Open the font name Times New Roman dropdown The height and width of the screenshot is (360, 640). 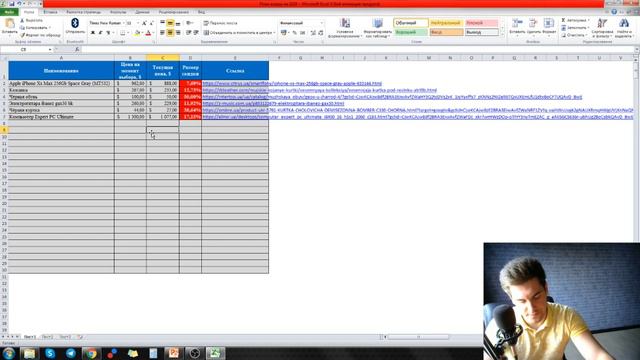pyautogui.click(x=123, y=23)
